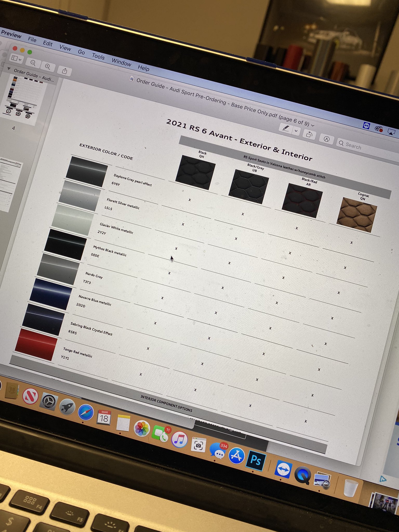Open Photoshop from the Dock

tap(256, 461)
